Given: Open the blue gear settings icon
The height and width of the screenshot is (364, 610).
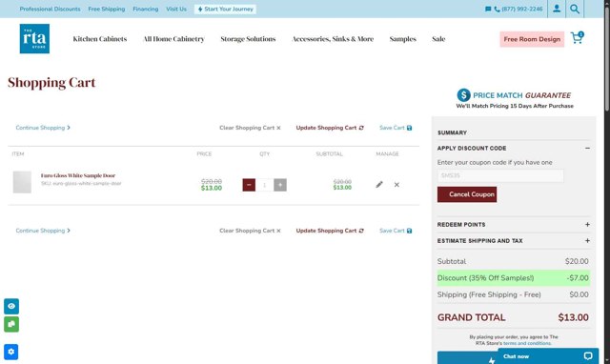Looking at the screenshot, I should click(x=10, y=352).
